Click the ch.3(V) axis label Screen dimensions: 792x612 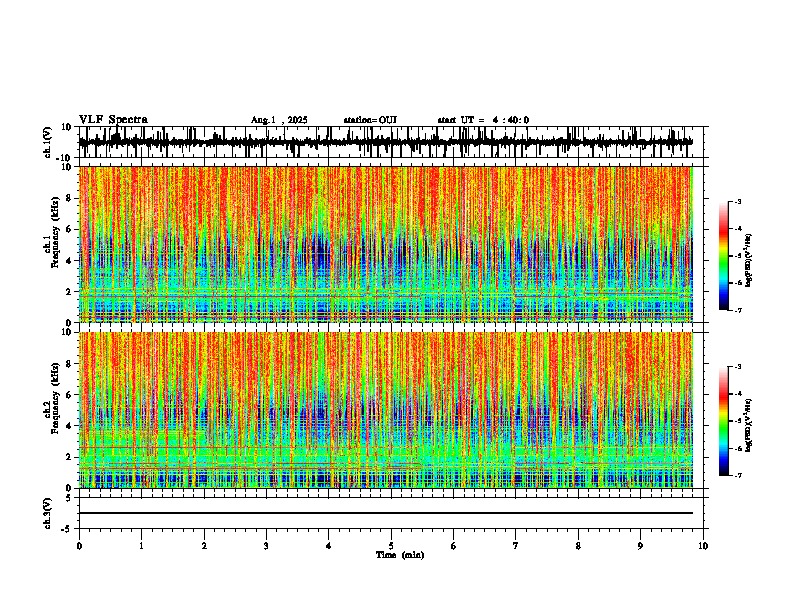point(48,513)
